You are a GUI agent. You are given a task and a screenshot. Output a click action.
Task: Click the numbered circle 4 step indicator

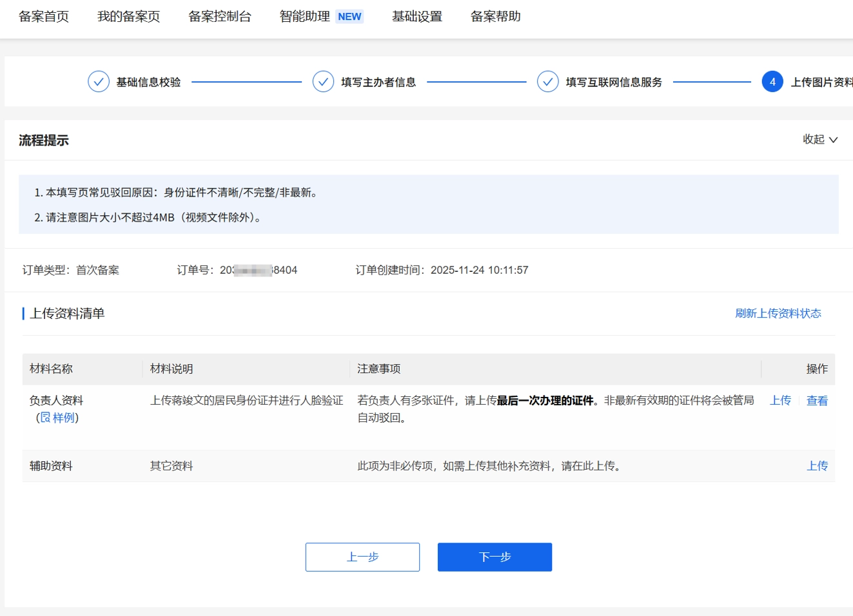[772, 82]
